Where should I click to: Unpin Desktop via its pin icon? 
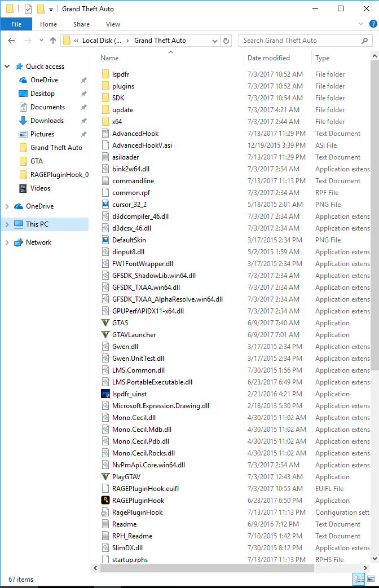tap(83, 94)
